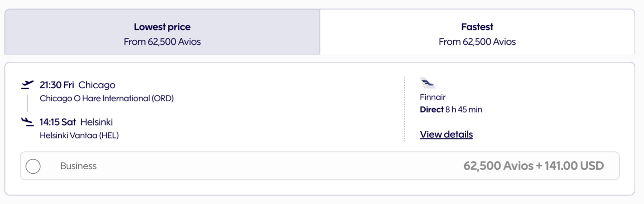644x204 pixels.
Task: Click the Chicago city name
Action: (97, 85)
